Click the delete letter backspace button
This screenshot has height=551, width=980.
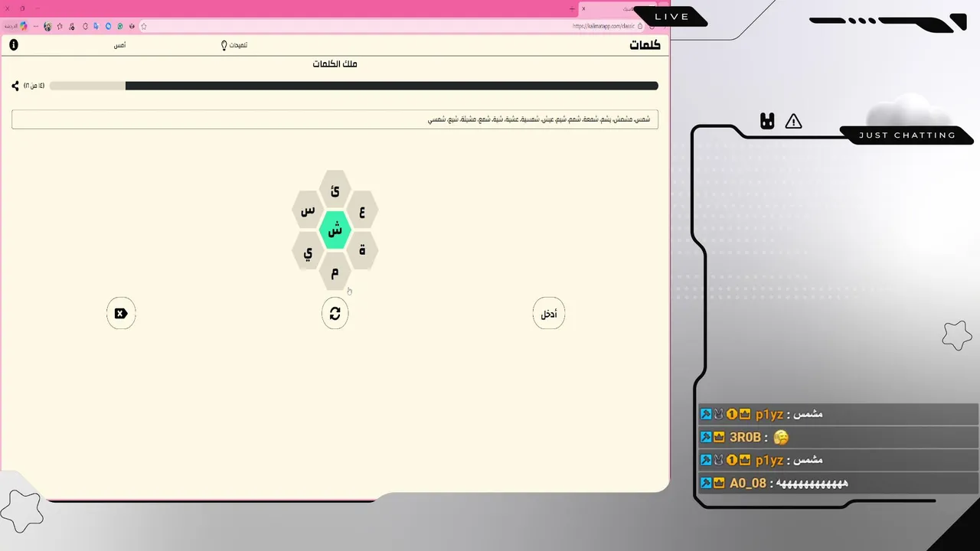pyautogui.click(x=121, y=313)
